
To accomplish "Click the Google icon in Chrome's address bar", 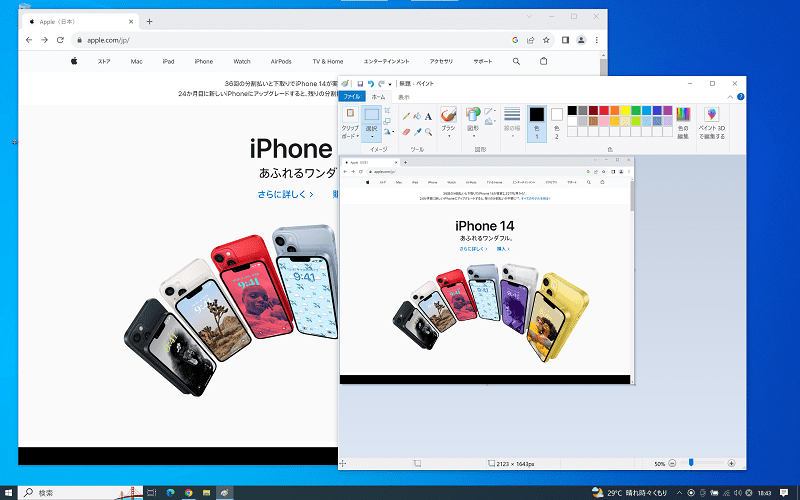I will coord(515,40).
